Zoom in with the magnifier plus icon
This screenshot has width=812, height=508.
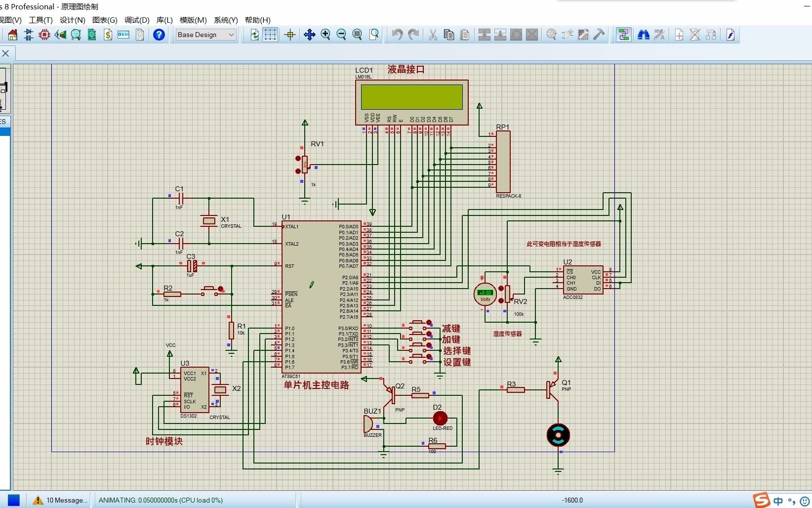[325, 35]
